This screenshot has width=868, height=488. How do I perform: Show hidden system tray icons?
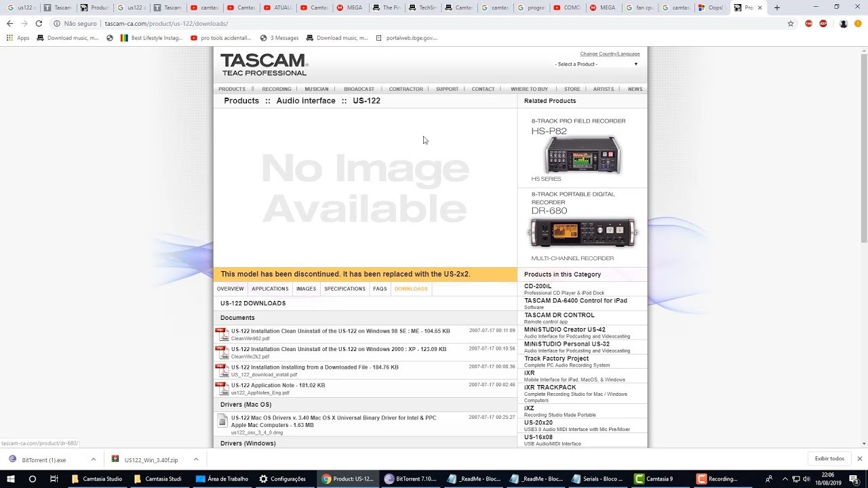click(786, 479)
